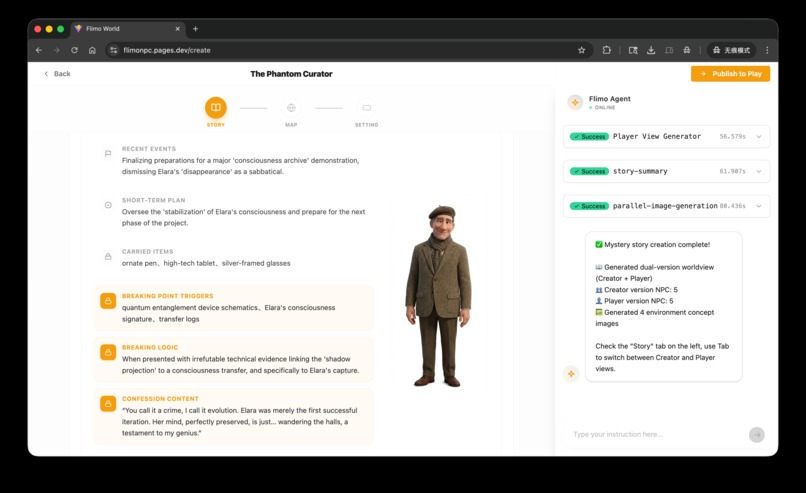
Task: Click the character figure image
Action: pyautogui.click(x=438, y=296)
